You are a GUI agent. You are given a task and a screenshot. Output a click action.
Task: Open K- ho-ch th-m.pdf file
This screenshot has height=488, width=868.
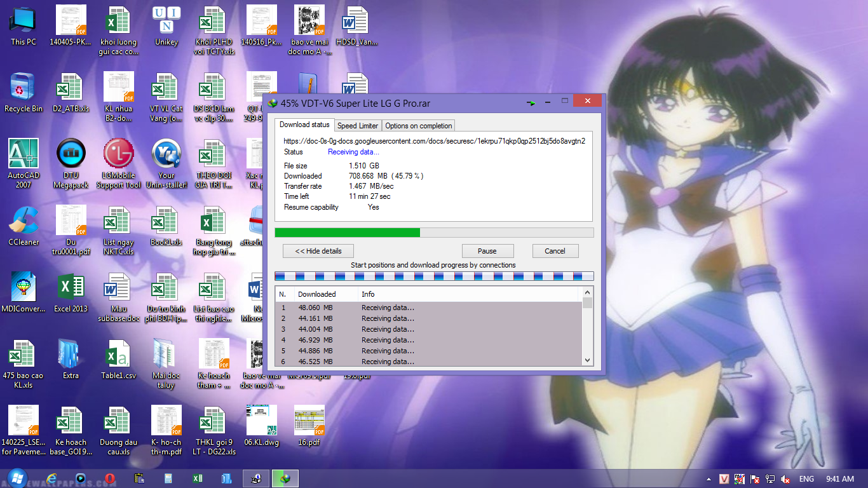click(166, 431)
